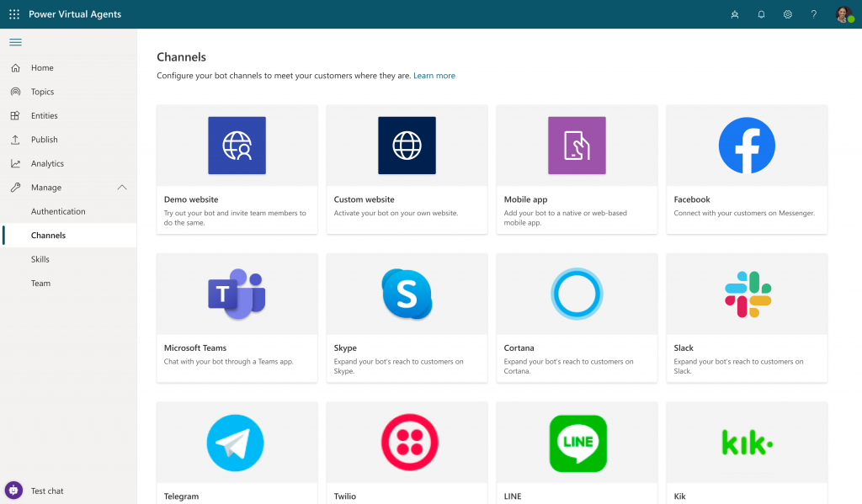Open the app launcher grid icon

click(14, 14)
